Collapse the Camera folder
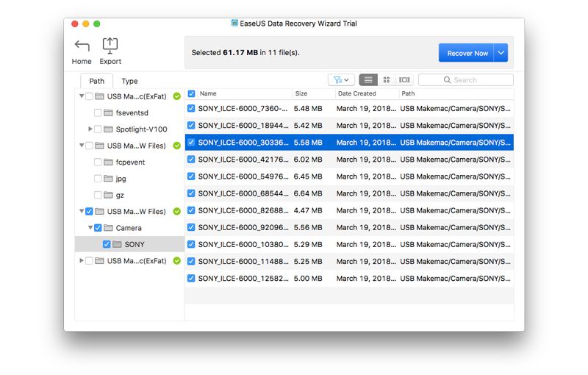Image resolution: width=588 pixels, height=375 pixels. (90, 227)
